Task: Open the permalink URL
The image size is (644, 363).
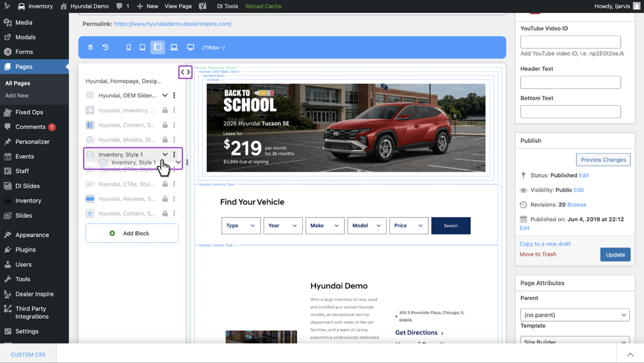Action: (173, 24)
